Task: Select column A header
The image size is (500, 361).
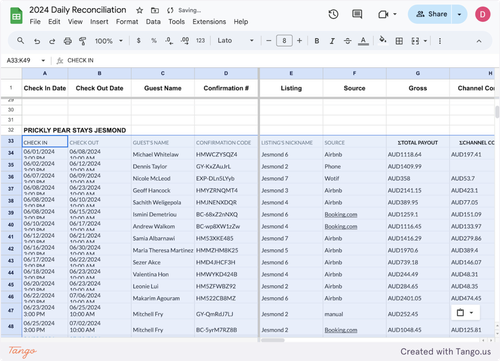Action: click(45, 73)
